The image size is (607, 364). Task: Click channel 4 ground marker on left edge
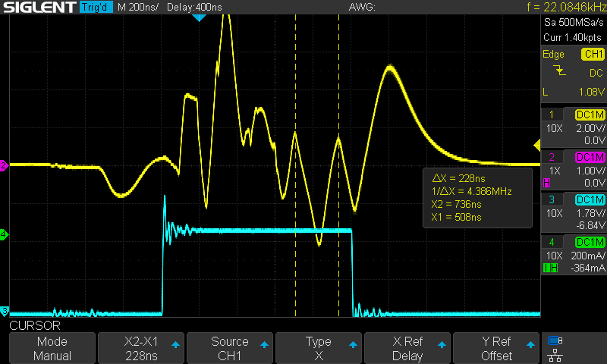pos(4,234)
